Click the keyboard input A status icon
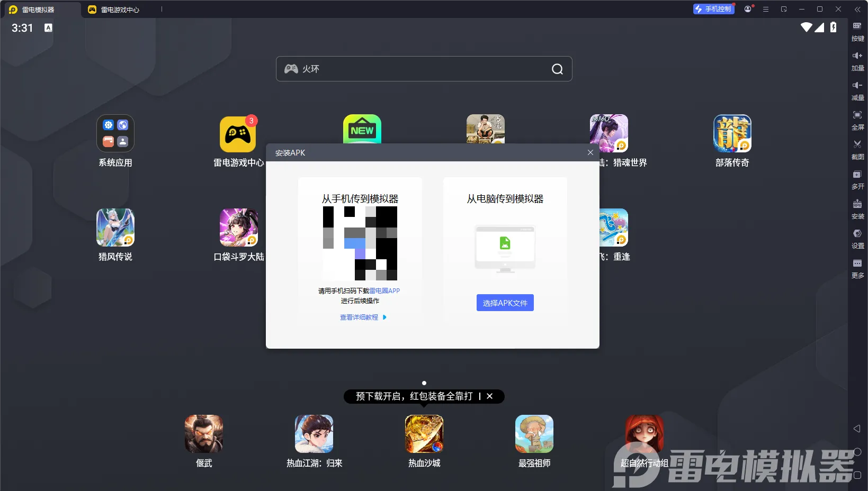Screen dimensions: 868x491 [x=48, y=28]
